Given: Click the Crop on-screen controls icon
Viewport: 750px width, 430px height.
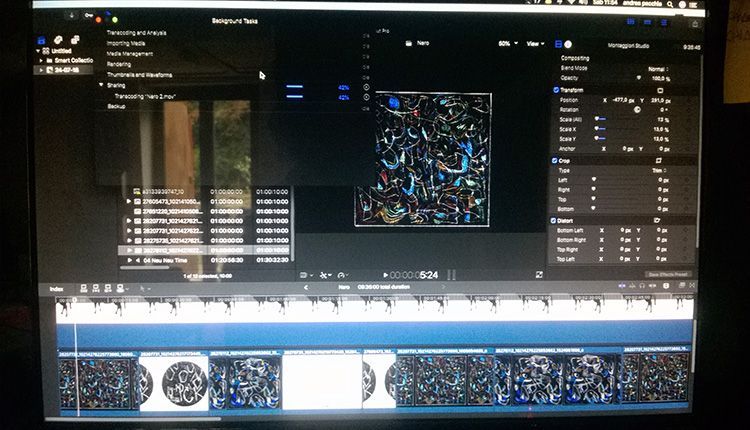Looking at the screenshot, I should pos(659,160).
